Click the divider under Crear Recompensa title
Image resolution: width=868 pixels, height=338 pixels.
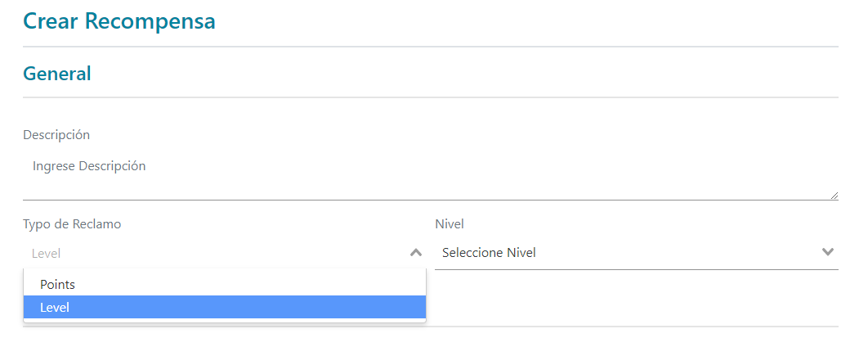tap(430, 47)
